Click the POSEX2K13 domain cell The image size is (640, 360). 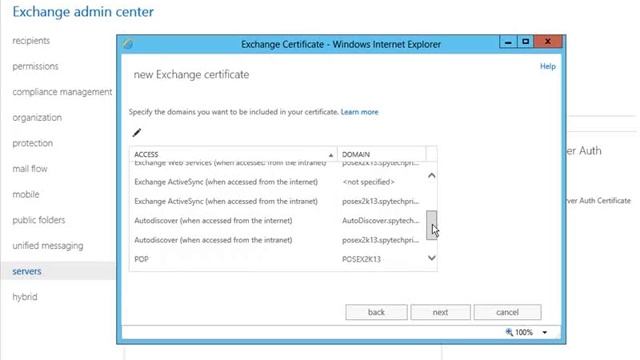click(x=361, y=259)
